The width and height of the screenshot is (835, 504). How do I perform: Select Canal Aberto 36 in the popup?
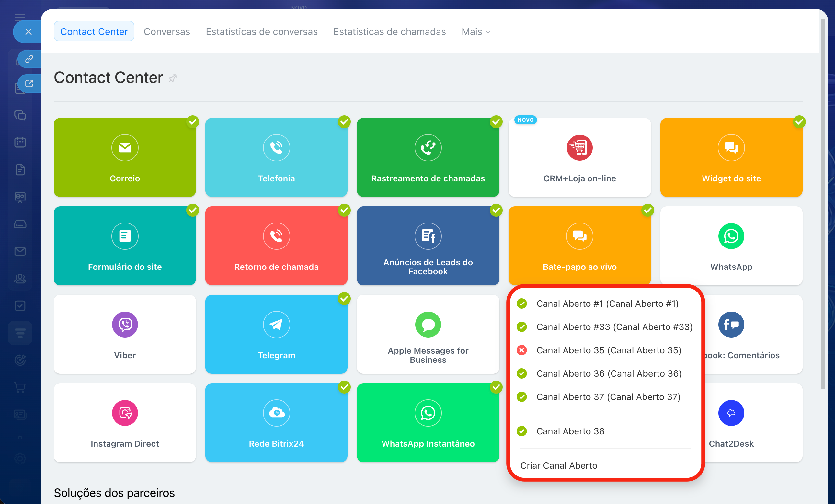pyautogui.click(x=605, y=374)
